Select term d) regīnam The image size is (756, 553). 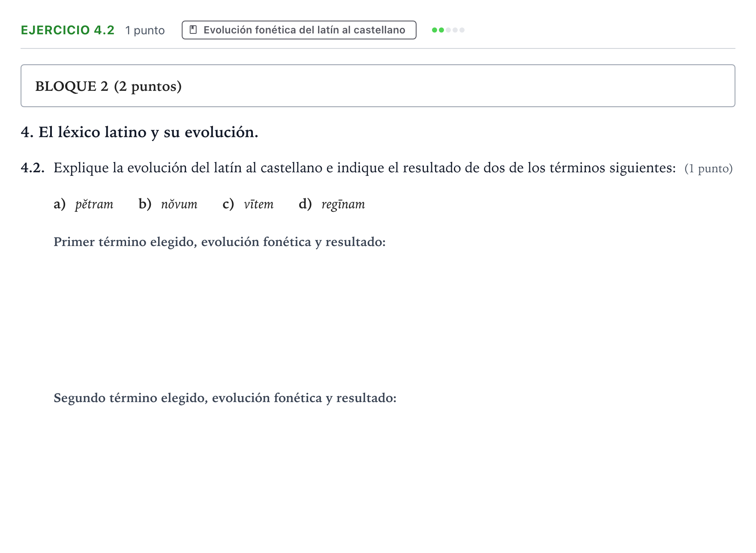[x=332, y=204]
